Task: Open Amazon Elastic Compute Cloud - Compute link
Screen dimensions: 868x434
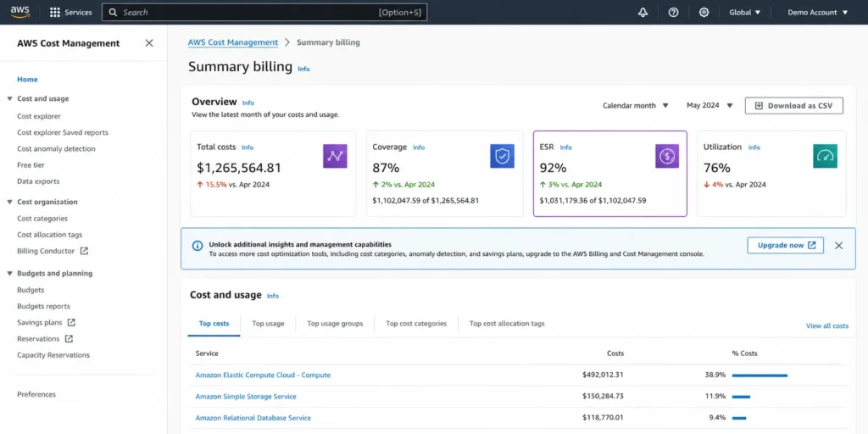Action: [x=263, y=375]
